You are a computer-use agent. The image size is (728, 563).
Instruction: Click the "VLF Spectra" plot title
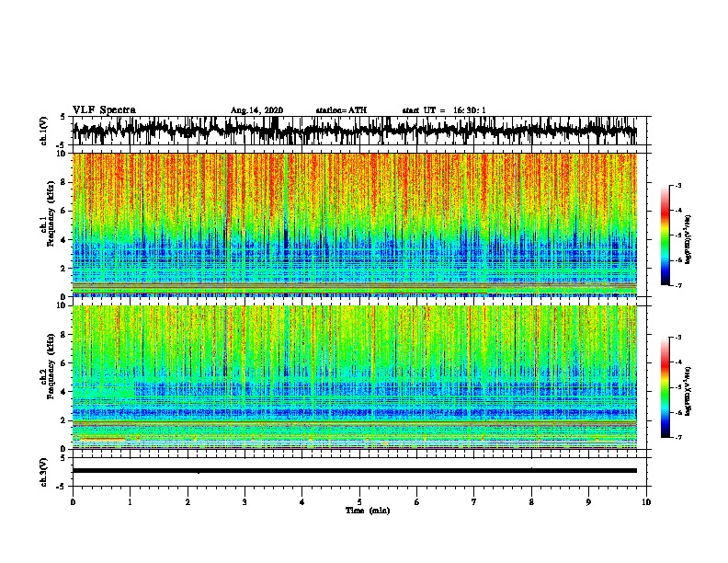[x=104, y=110]
